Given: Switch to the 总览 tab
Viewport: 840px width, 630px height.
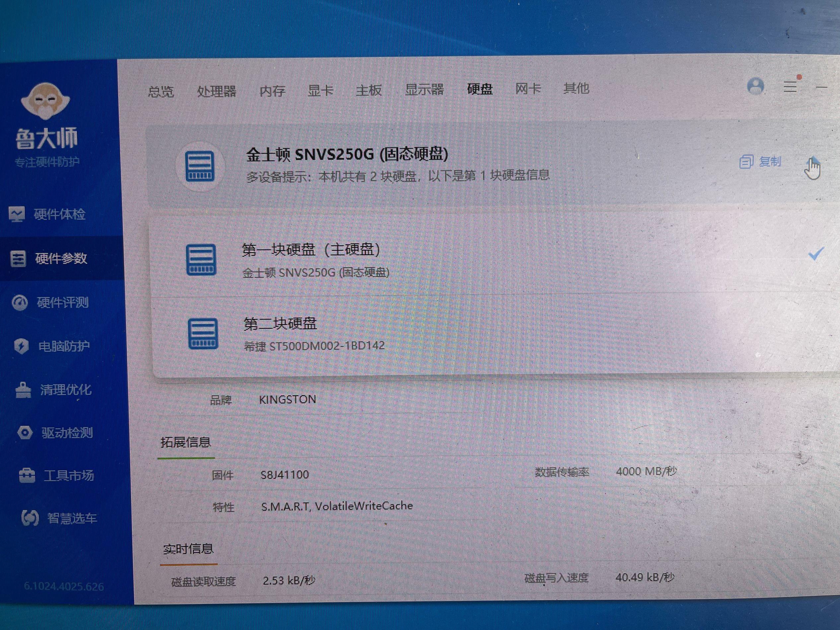Looking at the screenshot, I should [161, 92].
